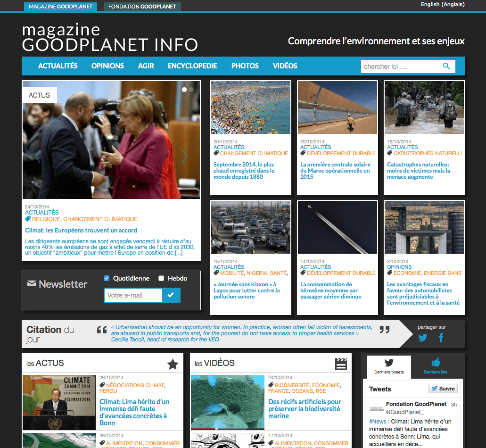Share the quote on Facebook

(x=441, y=338)
